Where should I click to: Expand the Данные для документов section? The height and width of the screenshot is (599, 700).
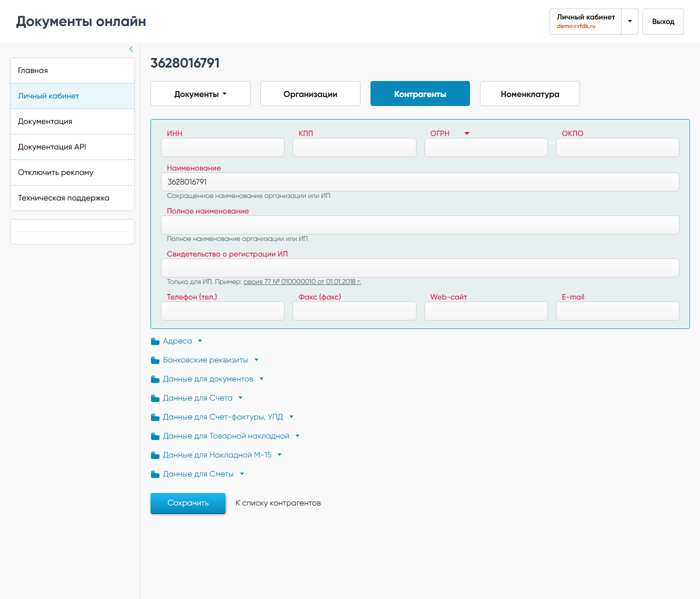click(x=208, y=379)
